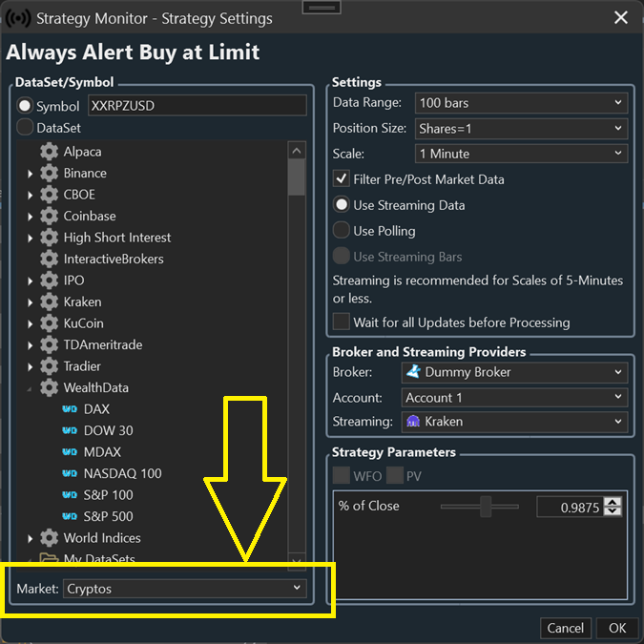Viewport: 644px width, 644px height.
Task: Click the WD icon beside MDAX
Action: pyautogui.click(x=70, y=452)
